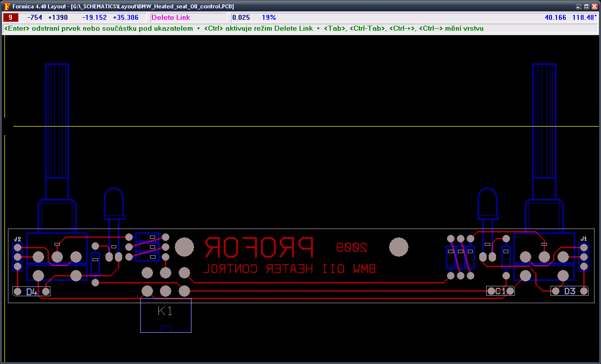601x364 pixels.
Task: Click the J1 connector label
Action: 584,239
